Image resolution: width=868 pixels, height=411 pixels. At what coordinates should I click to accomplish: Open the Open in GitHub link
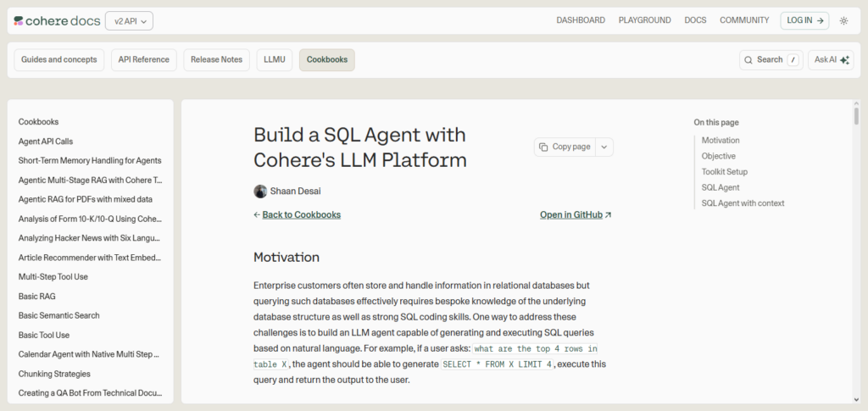(571, 214)
